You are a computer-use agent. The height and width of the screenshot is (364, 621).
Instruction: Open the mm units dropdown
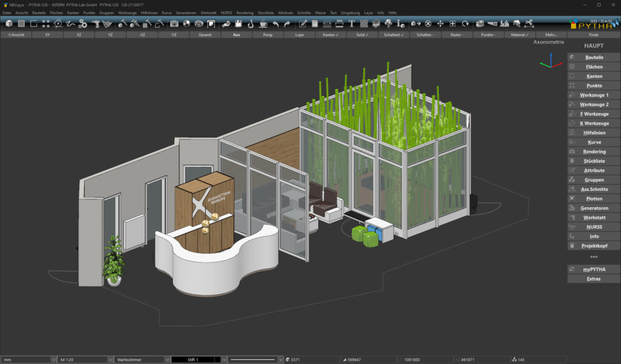[28, 360]
